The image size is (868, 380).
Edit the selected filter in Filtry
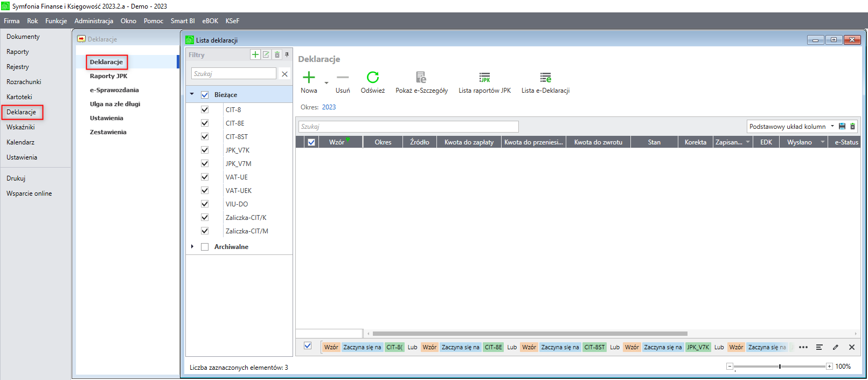point(266,54)
